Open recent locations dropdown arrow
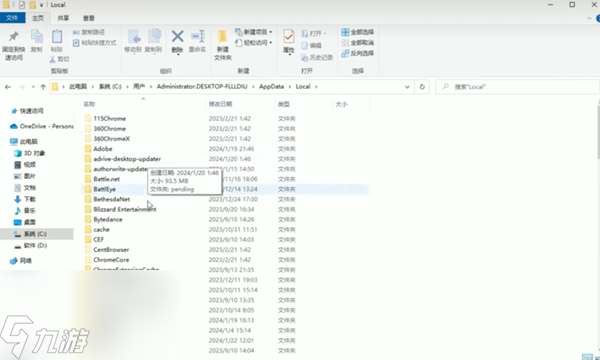This screenshot has width=600, height=360. pos(33,87)
